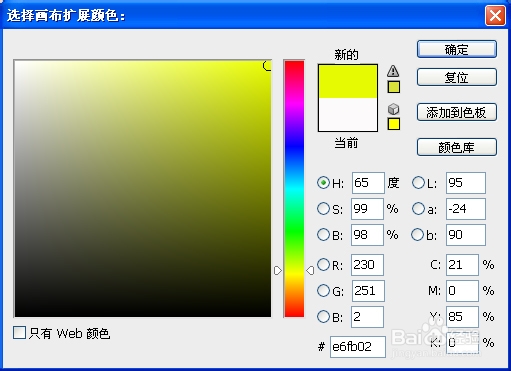Select the B (brightness) radio button
Viewport: 511px width, 371px height.
323,234
